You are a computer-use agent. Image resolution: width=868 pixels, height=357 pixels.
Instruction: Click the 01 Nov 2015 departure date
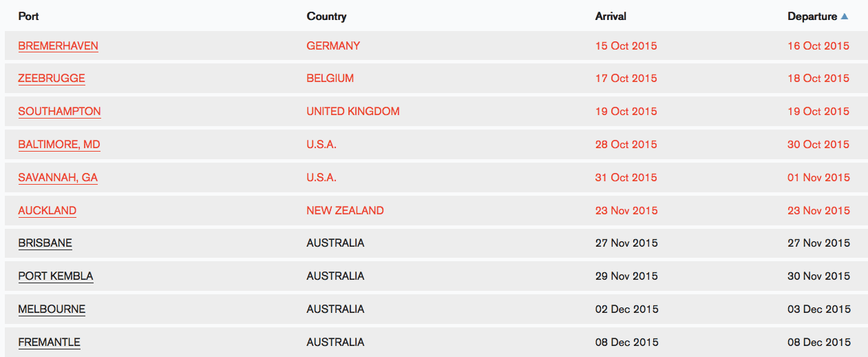click(819, 178)
